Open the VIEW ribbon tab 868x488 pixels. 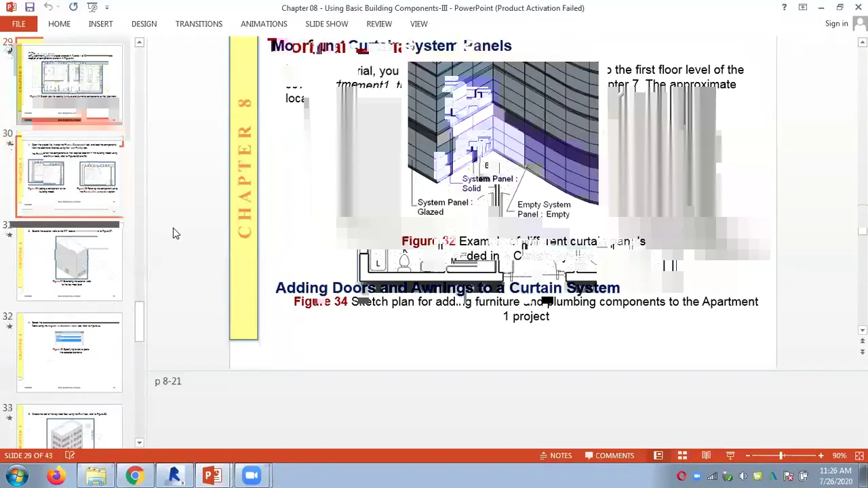point(418,24)
